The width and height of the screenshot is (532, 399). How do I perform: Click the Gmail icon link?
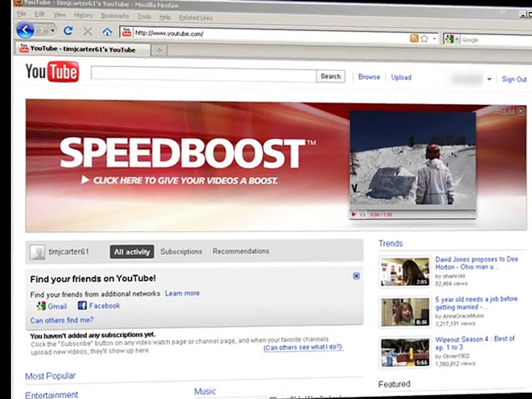[42, 306]
